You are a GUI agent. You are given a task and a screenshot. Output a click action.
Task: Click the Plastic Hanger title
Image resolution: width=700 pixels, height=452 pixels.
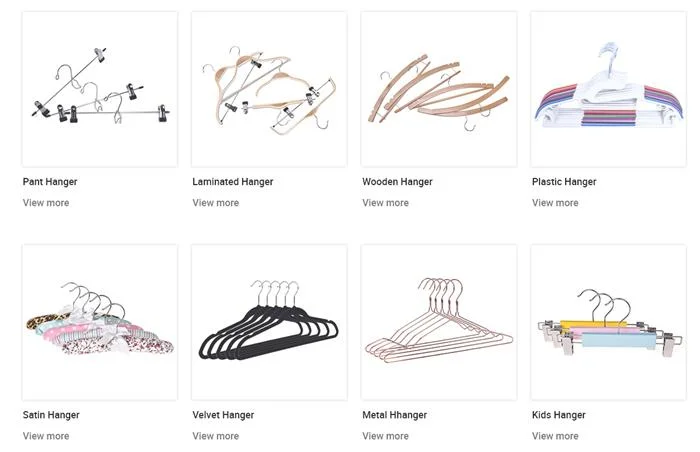tap(564, 182)
